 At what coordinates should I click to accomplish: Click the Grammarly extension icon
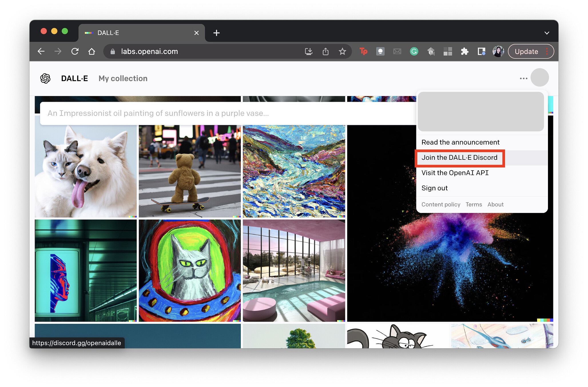(414, 51)
